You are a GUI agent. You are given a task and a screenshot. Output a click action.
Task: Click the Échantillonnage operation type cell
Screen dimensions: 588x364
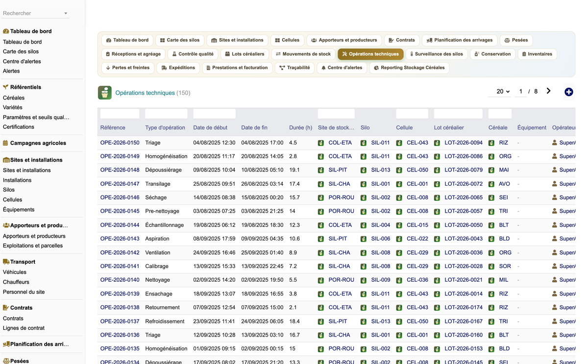(165, 225)
